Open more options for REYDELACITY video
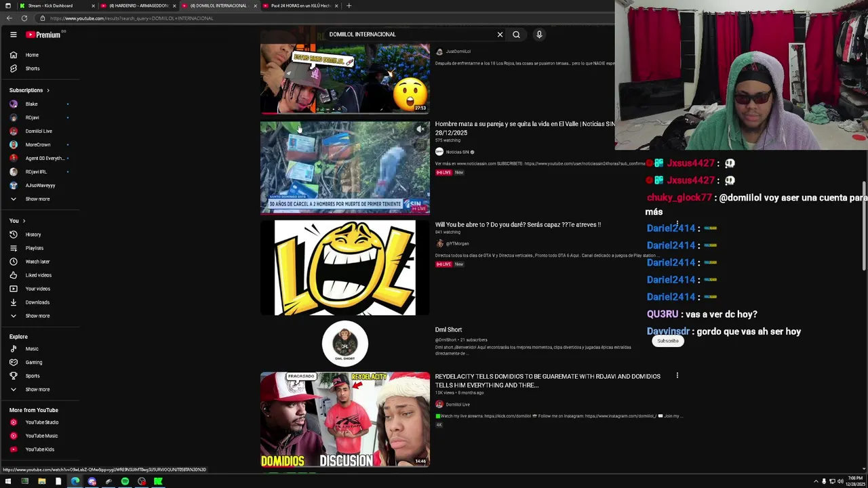 point(677,375)
